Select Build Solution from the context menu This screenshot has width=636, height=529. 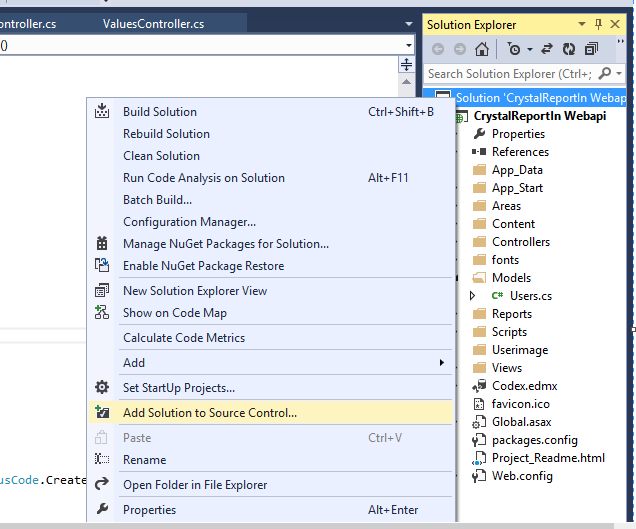click(x=160, y=112)
